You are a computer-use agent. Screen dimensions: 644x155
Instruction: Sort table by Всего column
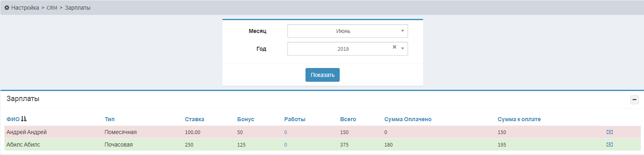click(348, 119)
